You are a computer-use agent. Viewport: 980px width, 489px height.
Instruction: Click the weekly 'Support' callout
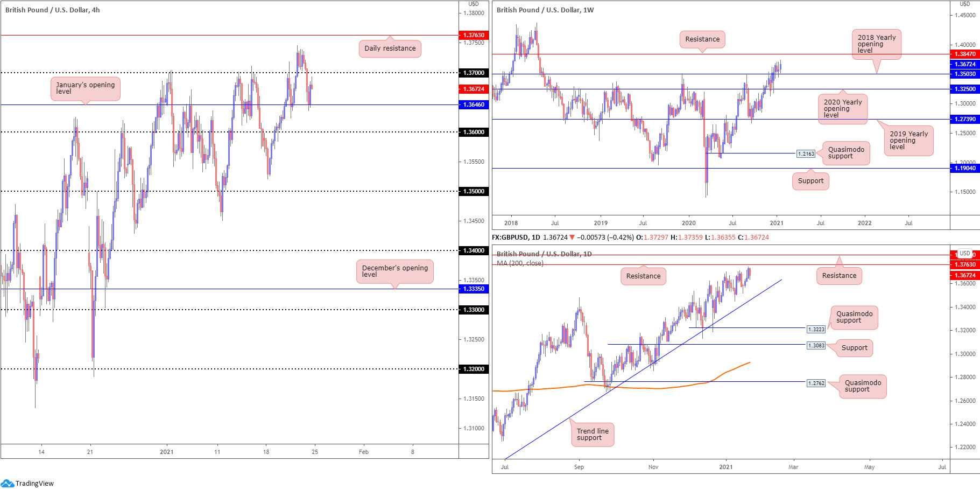point(810,181)
